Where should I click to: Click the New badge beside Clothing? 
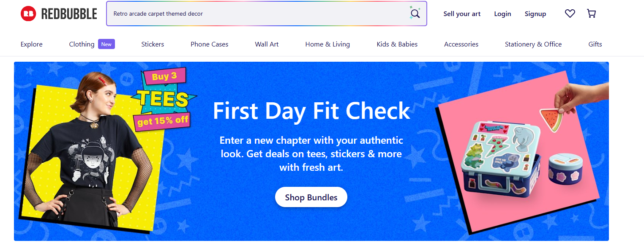106,44
